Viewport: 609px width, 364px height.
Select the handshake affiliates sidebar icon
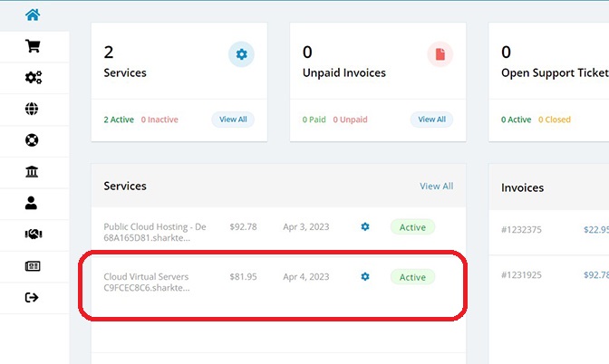34,234
